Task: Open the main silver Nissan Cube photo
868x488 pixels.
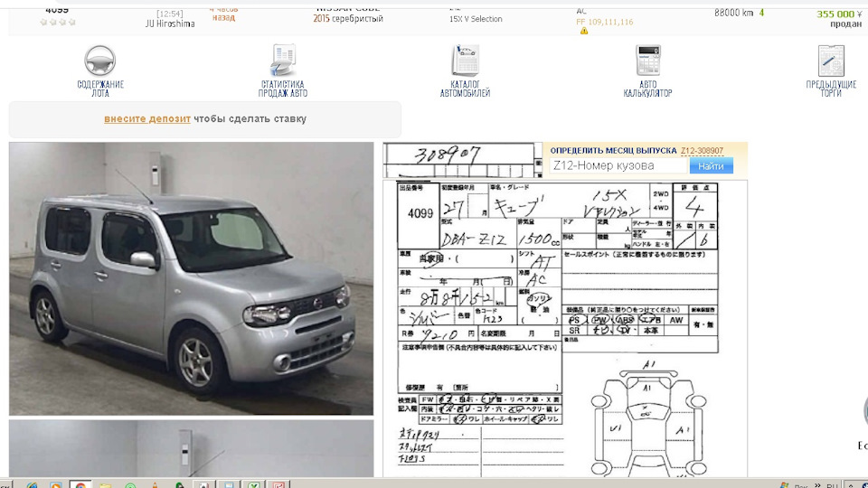Action: point(191,278)
